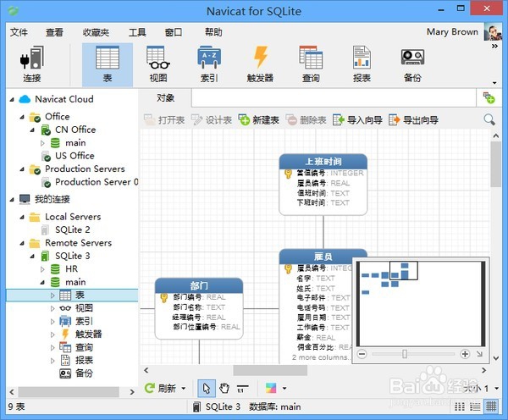The width and height of the screenshot is (508, 420).
Task: Collapse the Office folder node
Action: click(x=22, y=117)
